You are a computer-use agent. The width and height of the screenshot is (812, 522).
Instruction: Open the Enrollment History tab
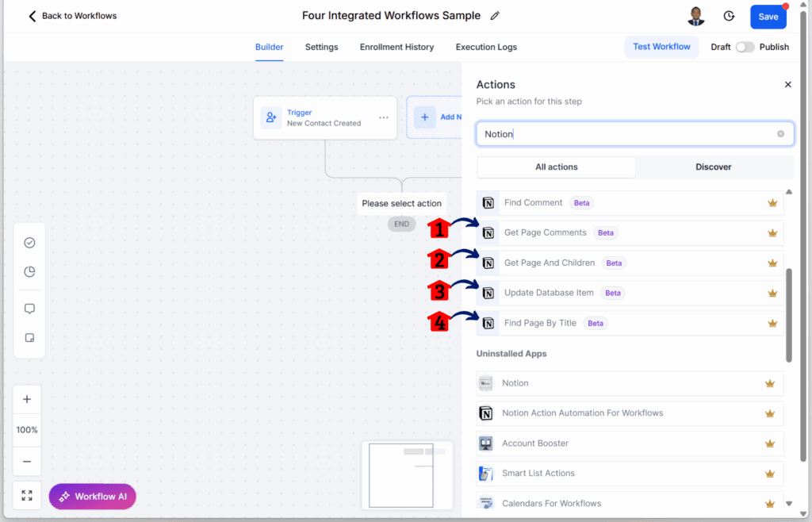[396, 47]
